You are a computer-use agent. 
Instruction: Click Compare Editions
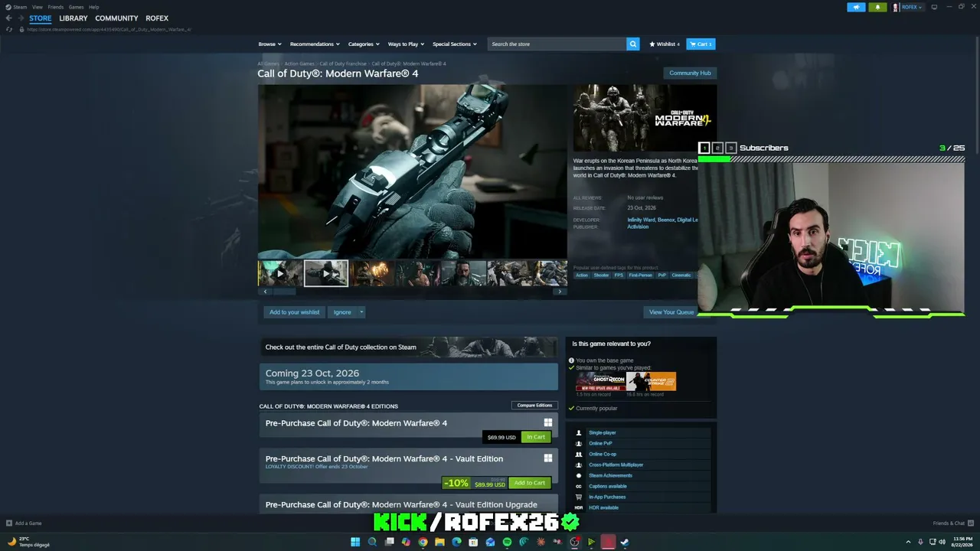point(534,405)
